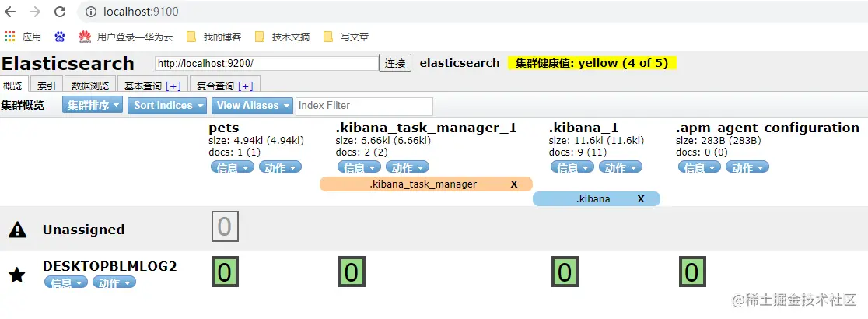Add a new 基本查询 tab with [+]
This screenshot has height=319, width=868.
[173, 86]
